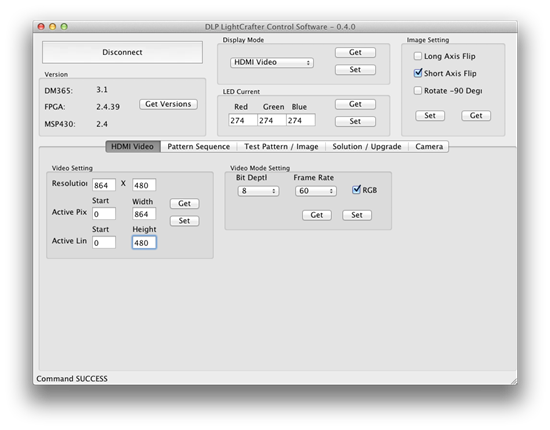This screenshot has width=550, height=430.
Task: Click the Disconnect button
Action: pyautogui.click(x=122, y=52)
